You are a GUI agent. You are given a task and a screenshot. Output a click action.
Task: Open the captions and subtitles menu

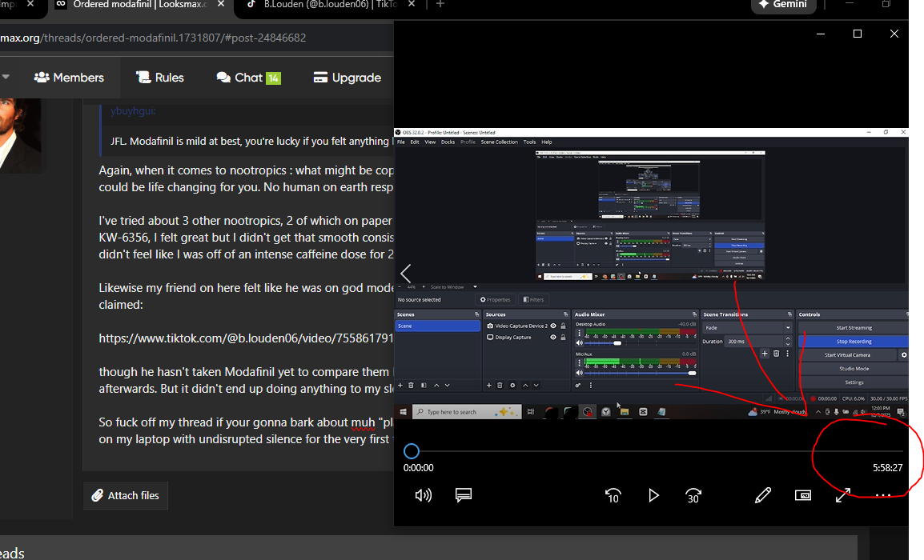[x=463, y=495]
